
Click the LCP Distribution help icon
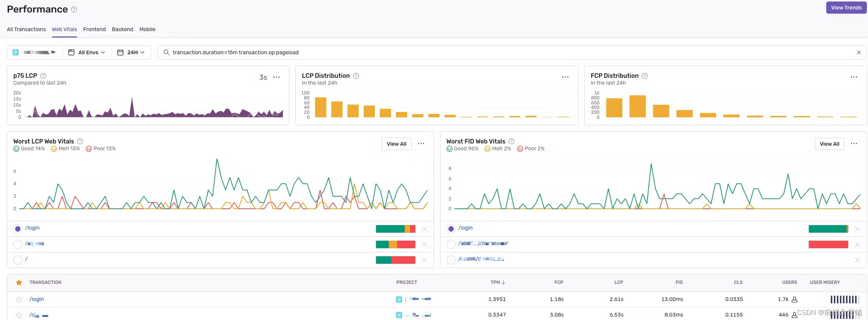click(356, 76)
